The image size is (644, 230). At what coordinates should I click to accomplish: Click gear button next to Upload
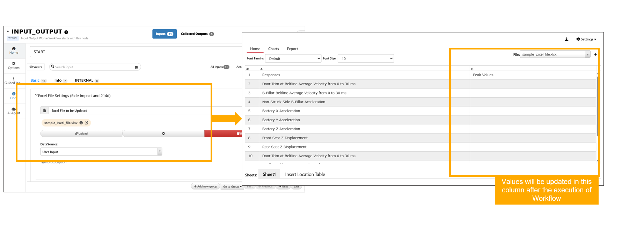point(163,133)
